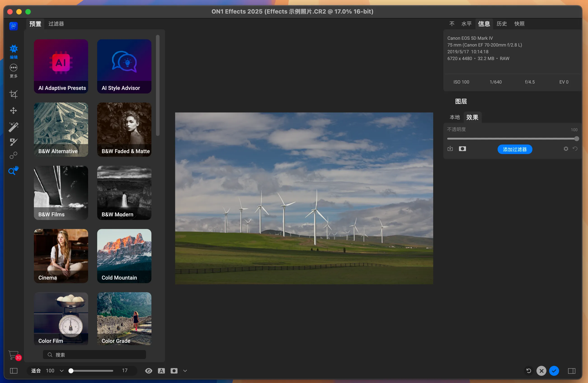Activate the Zoom and Pan view tool
This screenshot has height=383, width=588.
[x=13, y=170]
